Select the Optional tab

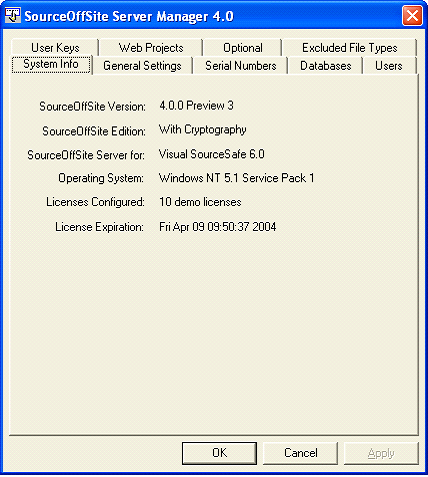pos(243,48)
